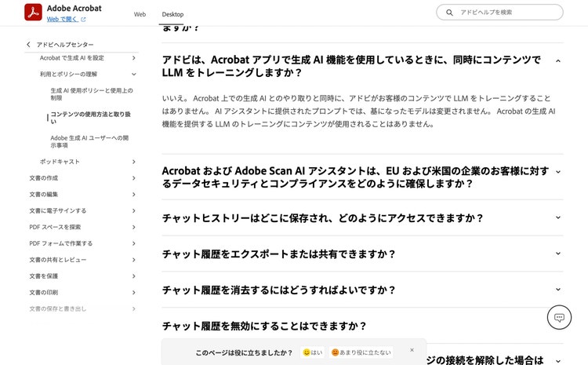Expand 'Acrobat で生成 AI を設定' chevron
Image resolution: width=588 pixels, height=365 pixels.
(134, 58)
